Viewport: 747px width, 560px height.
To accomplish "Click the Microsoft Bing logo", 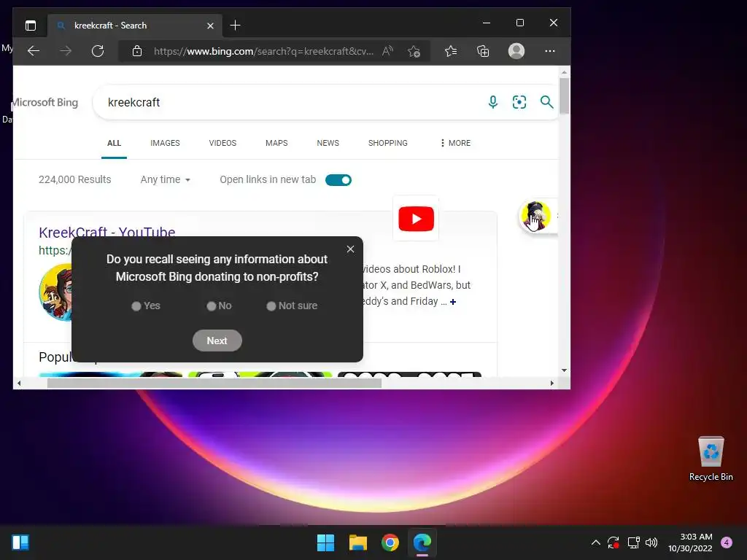I will tap(45, 102).
